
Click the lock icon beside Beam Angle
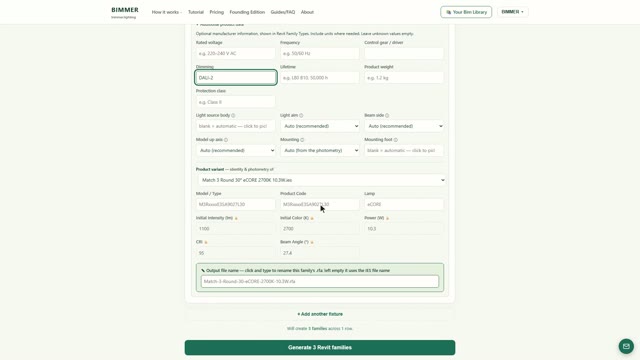coord(312,242)
